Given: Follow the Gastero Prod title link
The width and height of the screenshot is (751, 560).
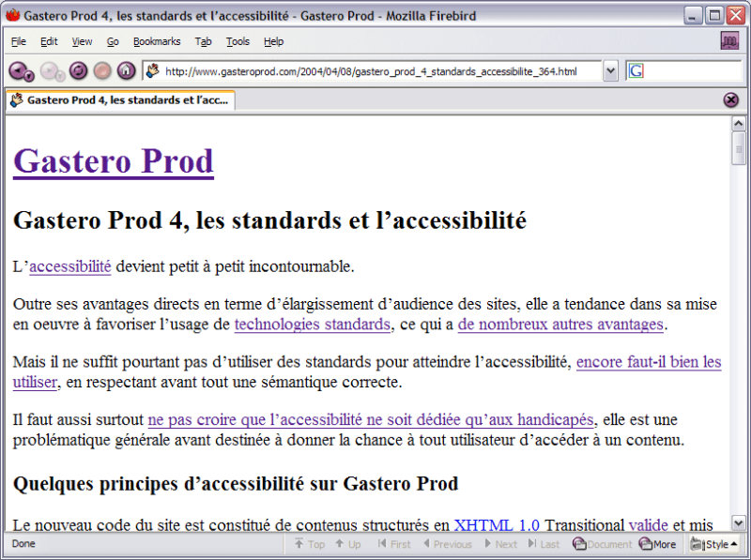Looking at the screenshot, I should (113, 160).
